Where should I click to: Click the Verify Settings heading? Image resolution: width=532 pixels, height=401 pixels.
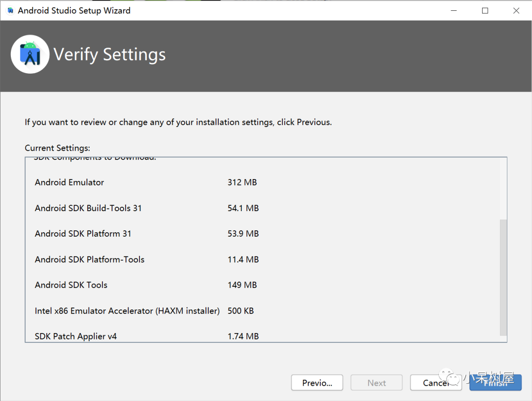[109, 55]
